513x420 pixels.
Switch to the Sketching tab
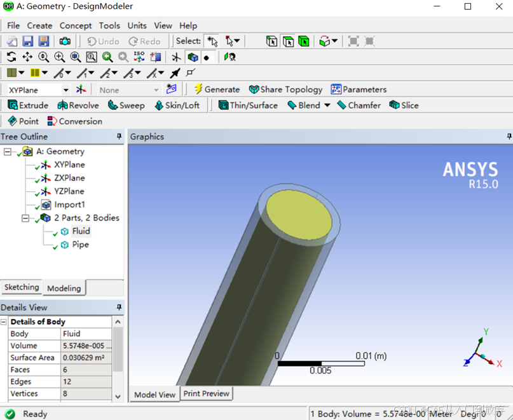pyautogui.click(x=22, y=287)
